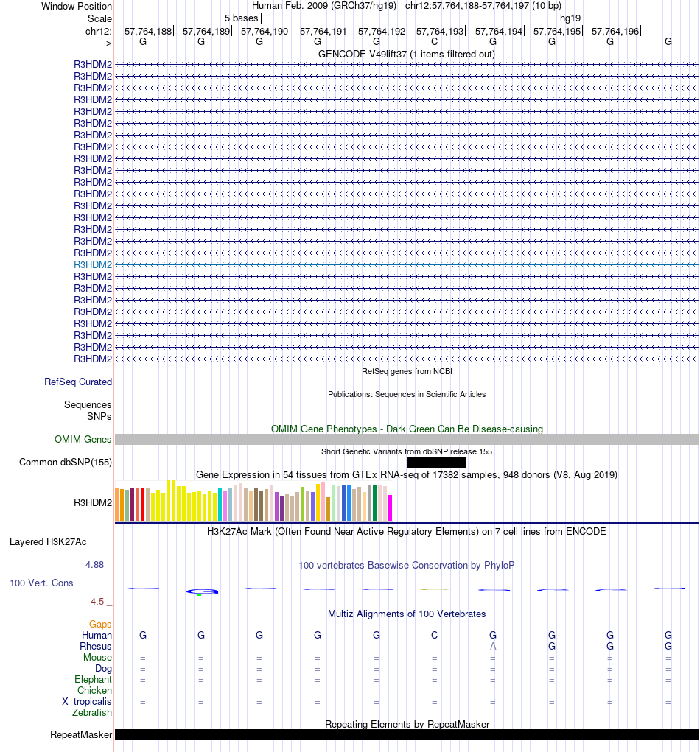Image resolution: width=700 pixels, height=752 pixels.
Task: Click the RefSeq Curated intron line
Action: [x=407, y=382]
